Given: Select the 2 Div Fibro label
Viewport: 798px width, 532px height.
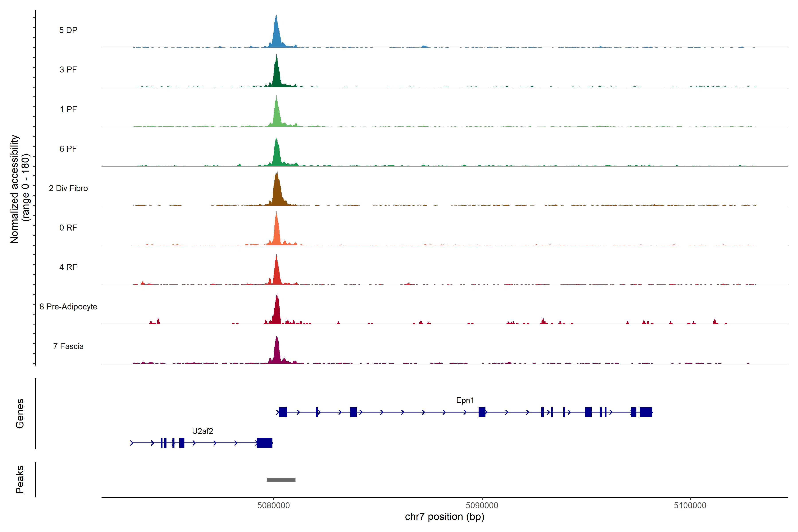Looking at the screenshot, I should tap(68, 188).
